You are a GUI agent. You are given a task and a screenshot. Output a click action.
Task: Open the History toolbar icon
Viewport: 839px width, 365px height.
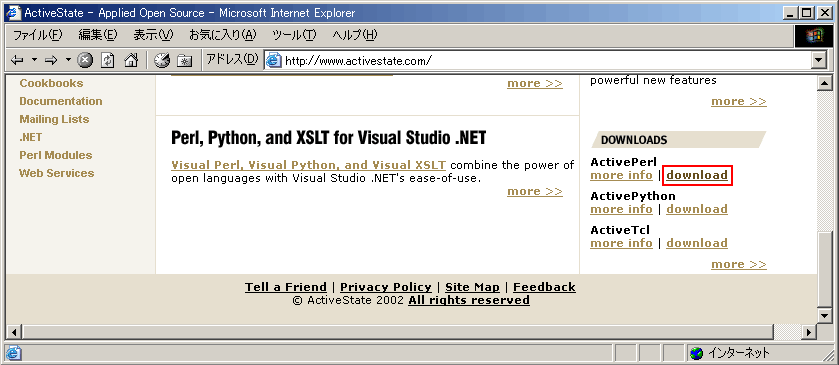click(162, 60)
